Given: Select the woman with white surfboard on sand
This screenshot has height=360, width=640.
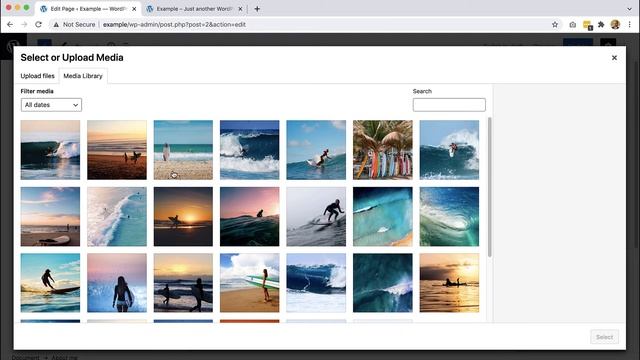Looking at the screenshot, I should [x=183, y=150].
